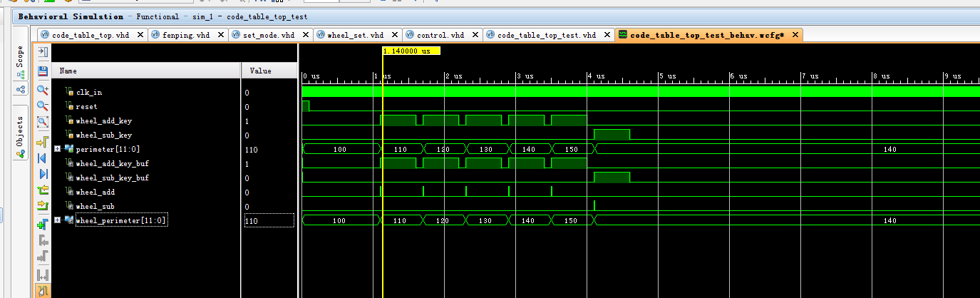The height and width of the screenshot is (298, 980).
Task: Click the Zoom Out magnifier icon
Action: 42,106
